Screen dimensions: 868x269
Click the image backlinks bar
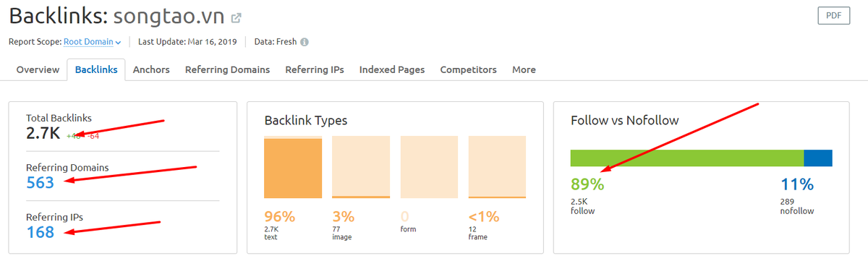coord(361,197)
